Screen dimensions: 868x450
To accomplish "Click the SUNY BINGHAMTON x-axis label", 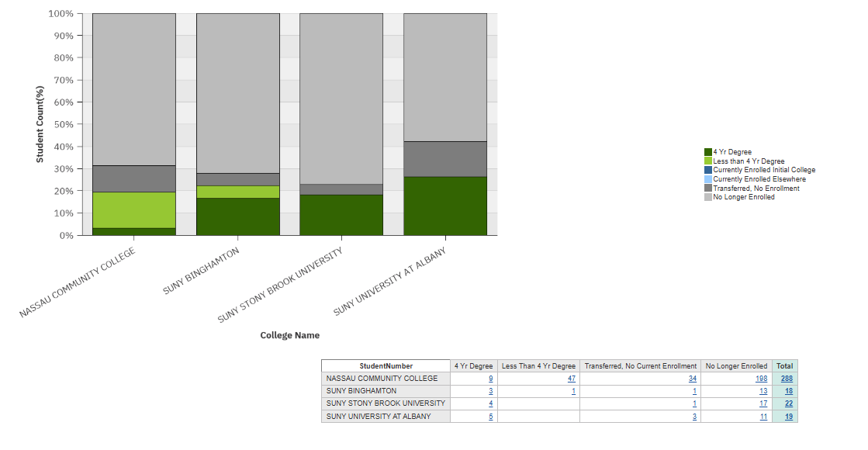I will click(201, 271).
